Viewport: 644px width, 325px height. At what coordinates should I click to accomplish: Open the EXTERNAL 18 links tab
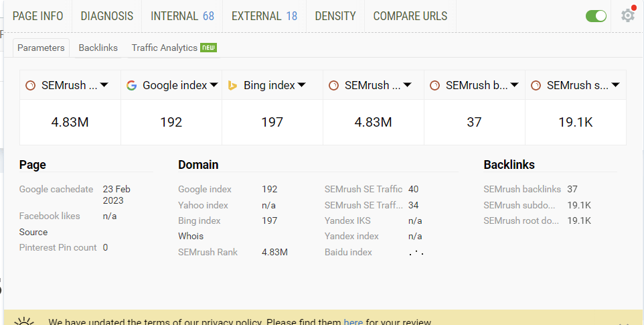[264, 16]
